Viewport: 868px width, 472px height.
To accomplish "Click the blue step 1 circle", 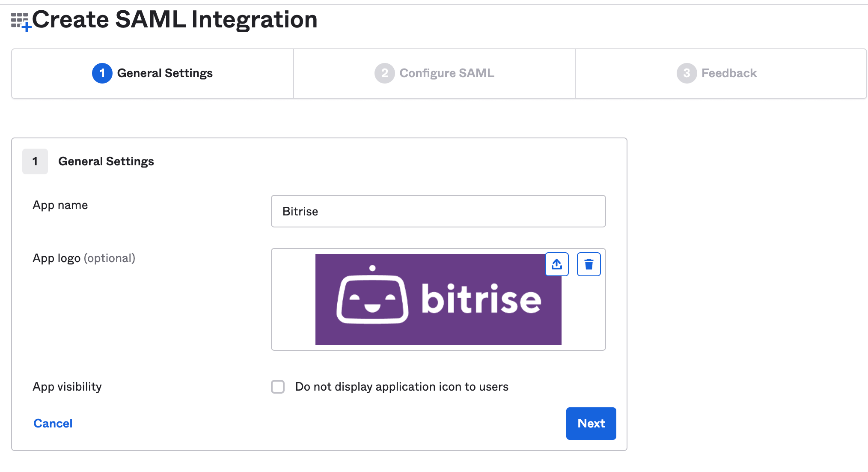I will (x=102, y=73).
